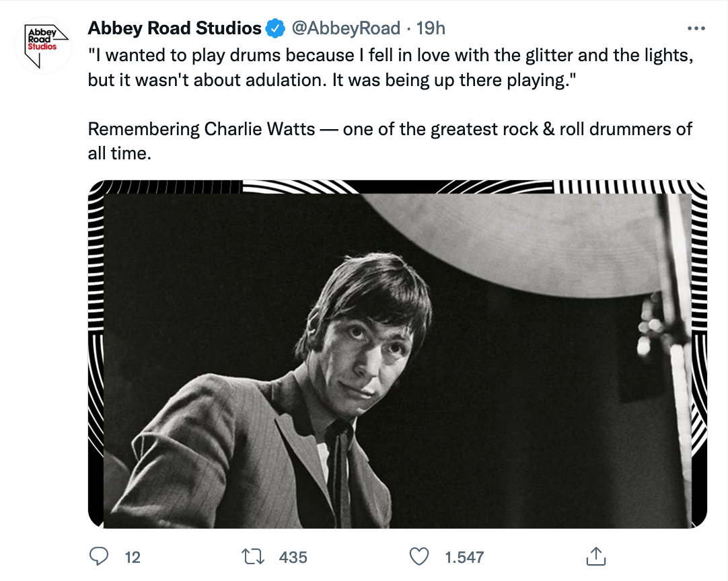Open the three-dot more options menu

[x=695, y=29]
